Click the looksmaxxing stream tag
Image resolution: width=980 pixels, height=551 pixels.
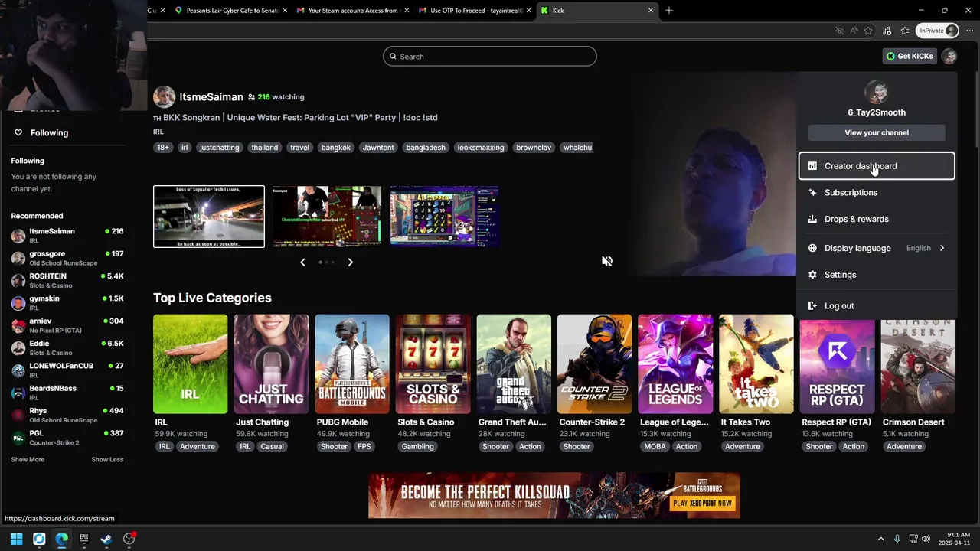[x=481, y=147]
